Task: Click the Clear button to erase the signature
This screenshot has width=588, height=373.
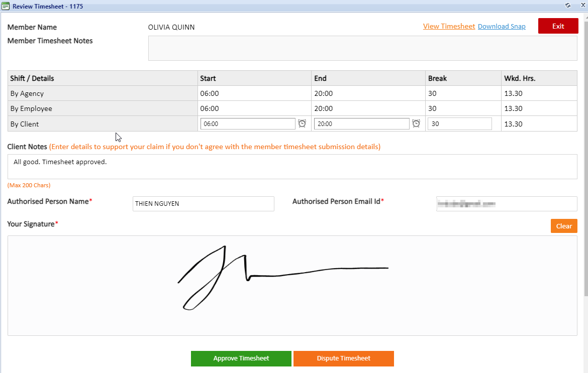Action: click(564, 226)
